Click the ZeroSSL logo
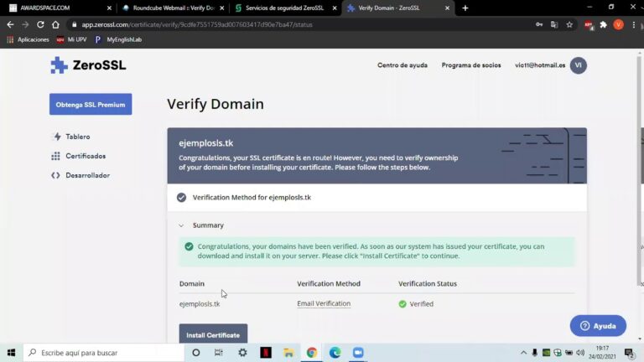This screenshot has height=362, width=644. 88,65
